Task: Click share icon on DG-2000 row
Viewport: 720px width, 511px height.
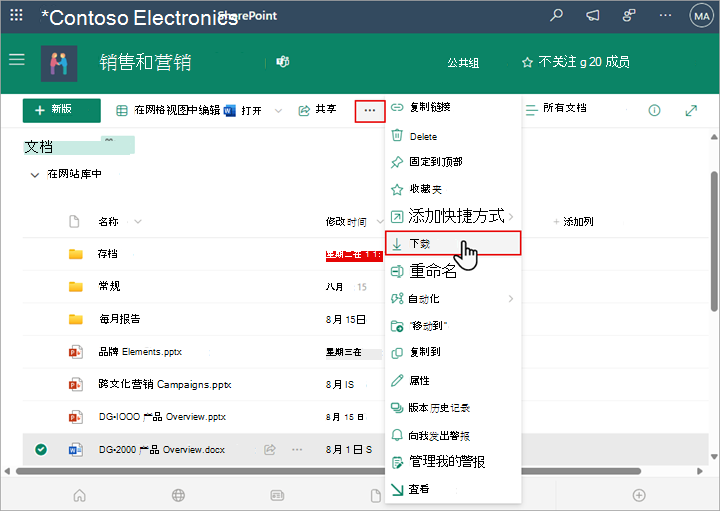Action: coord(270,449)
